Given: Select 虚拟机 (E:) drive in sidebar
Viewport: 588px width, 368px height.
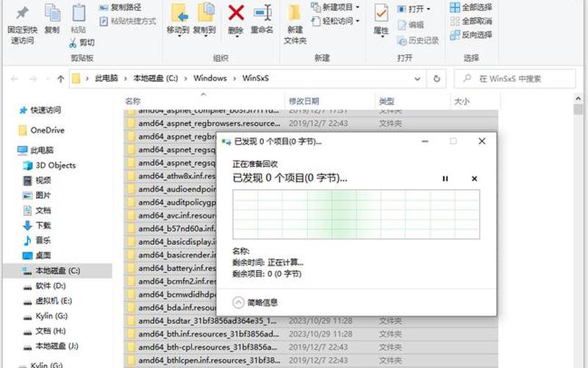Looking at the screenshot, I should (x=47, y=301).
